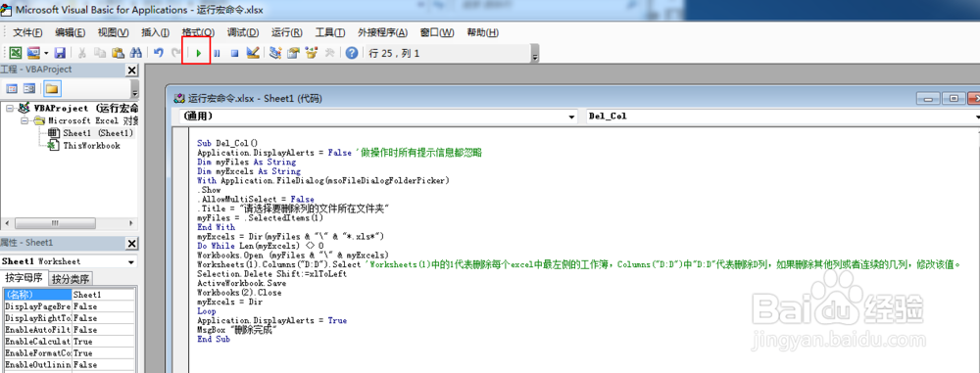980x373 pixels.
Task: Click the (名称) property value Sheet1
Action: tap(103, 295)
